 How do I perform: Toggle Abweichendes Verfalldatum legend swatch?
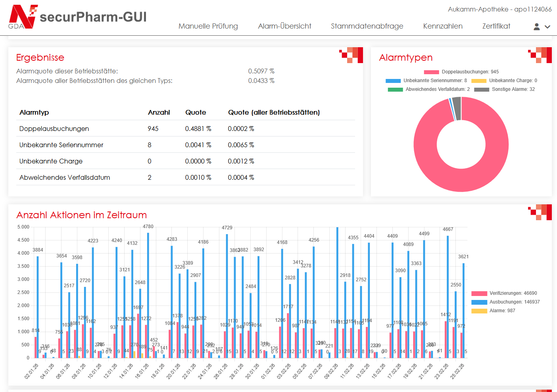click(395, 89)
